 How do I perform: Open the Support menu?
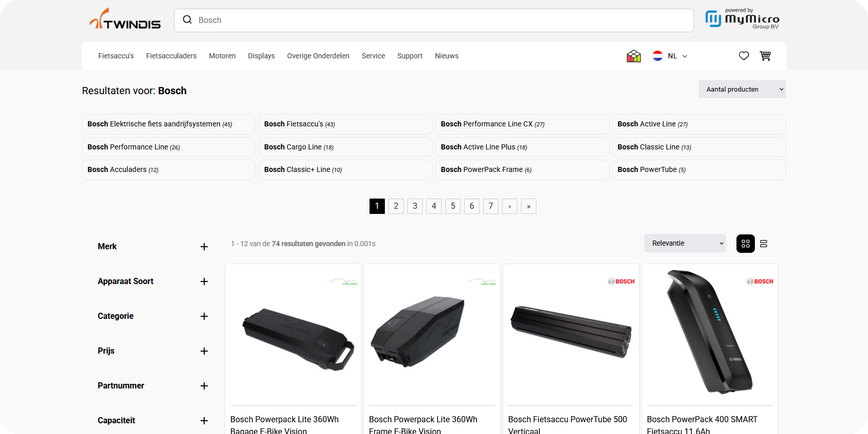coord(410,56)
